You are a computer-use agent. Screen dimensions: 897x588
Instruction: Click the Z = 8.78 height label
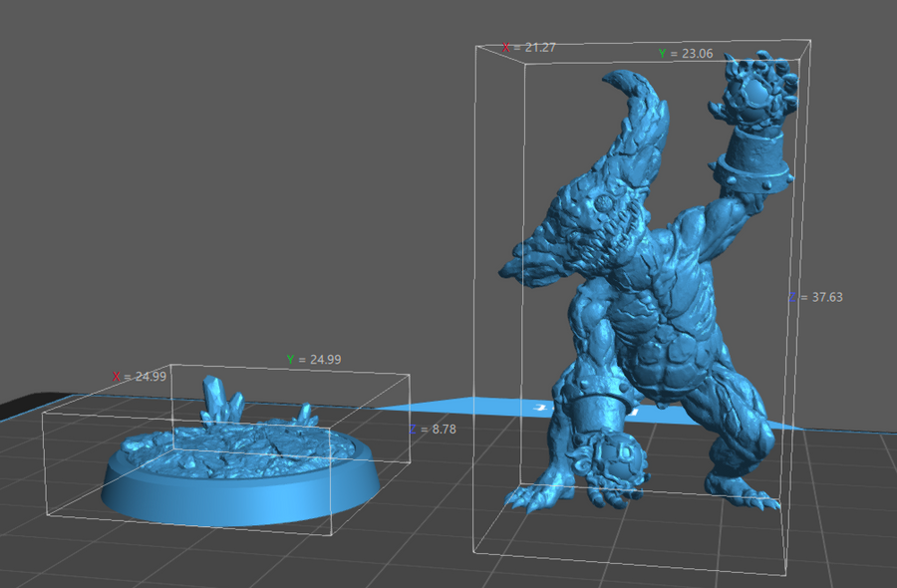[x=433, y=429]
